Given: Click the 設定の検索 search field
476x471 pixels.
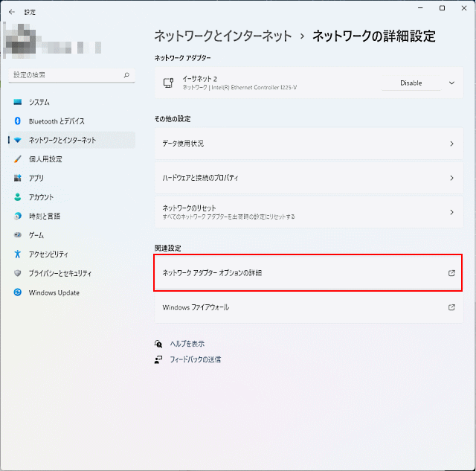Looking at the screenshot, I should pyautogui.click(x=71, y=75).
